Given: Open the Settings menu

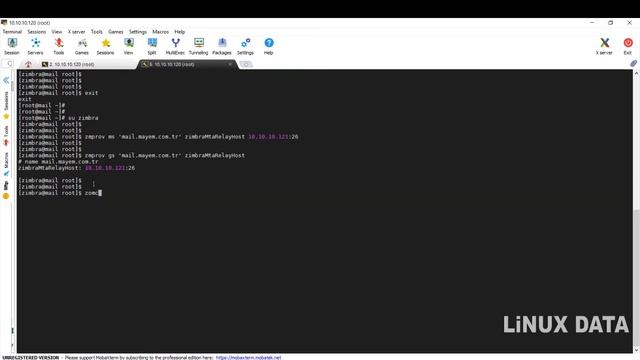Looking at the screenshot, I should coord(138,32).
